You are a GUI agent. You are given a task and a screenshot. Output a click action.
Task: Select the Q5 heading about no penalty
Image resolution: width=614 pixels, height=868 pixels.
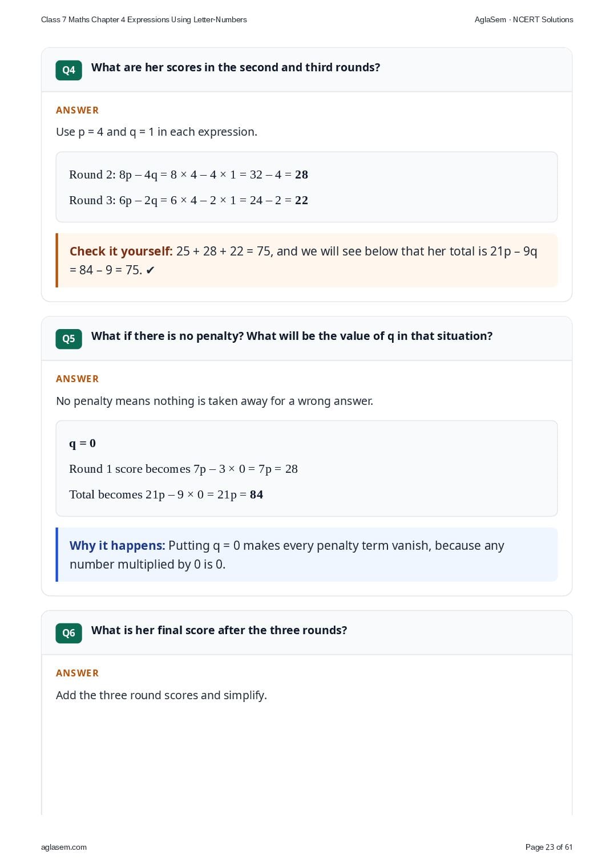[x=292, y=336]
